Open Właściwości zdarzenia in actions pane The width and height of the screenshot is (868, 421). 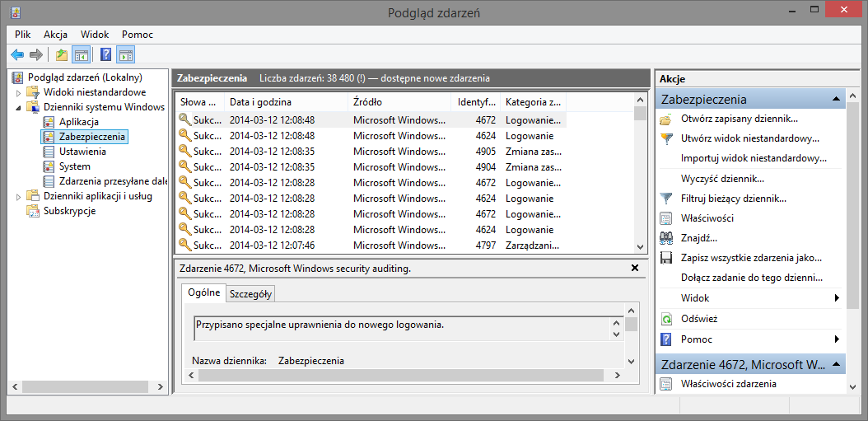point(729,383)
